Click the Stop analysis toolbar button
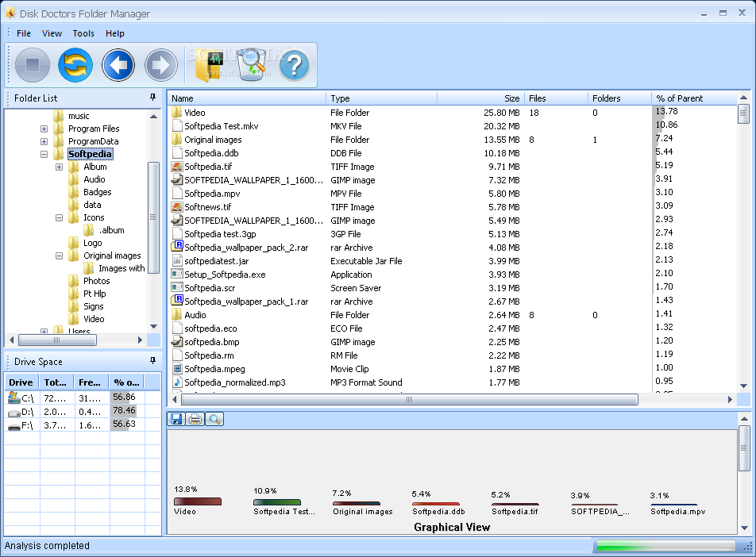756x557 pixels. (x=33, y=65)
